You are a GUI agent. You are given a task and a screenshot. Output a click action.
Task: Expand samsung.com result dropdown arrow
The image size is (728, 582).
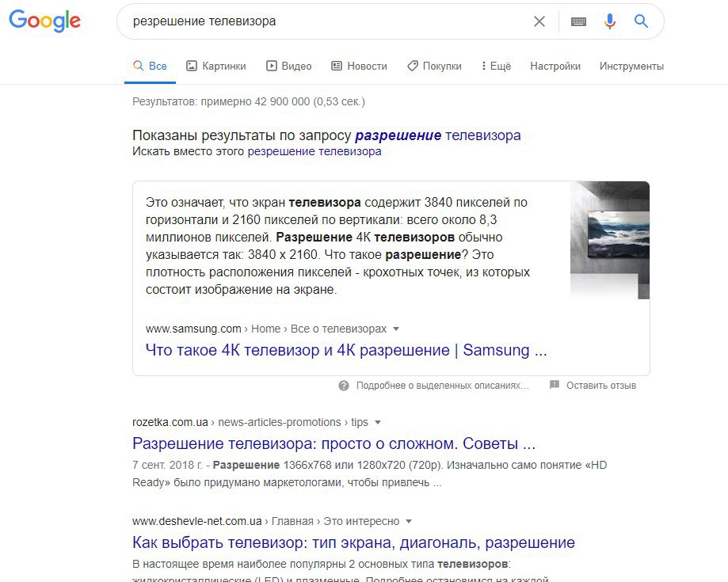pos(396,329)
